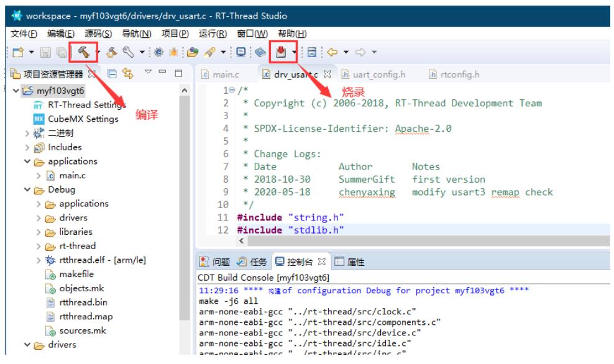Expand the Includes node

[27, 148]
